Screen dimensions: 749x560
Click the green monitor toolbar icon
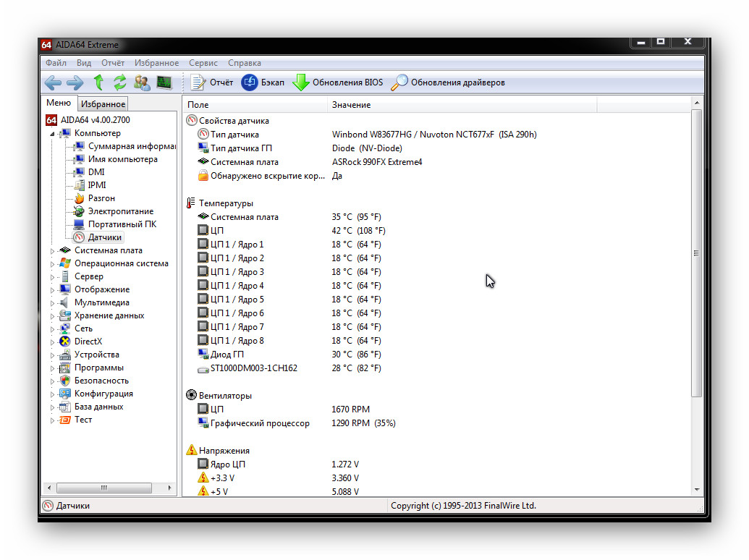(164, 82)
